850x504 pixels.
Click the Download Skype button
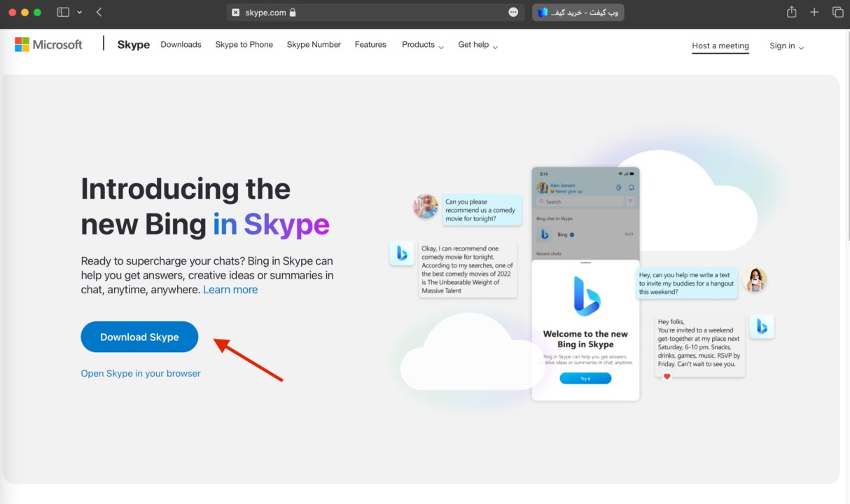(139, 337)
